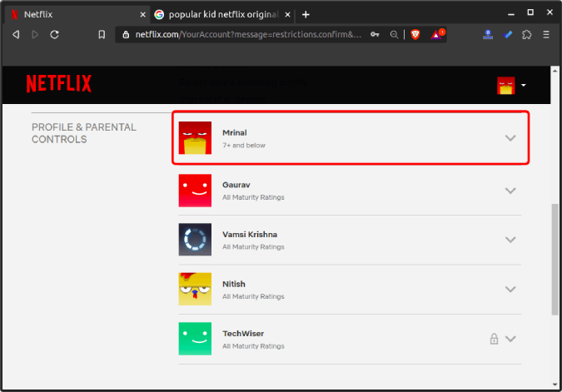
Task: Click the lock icon in the address bar
Action: (x=126, y=35)
